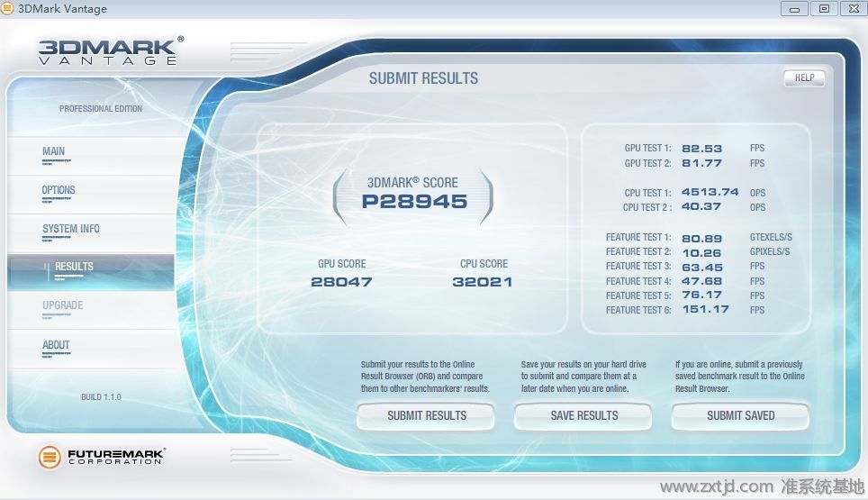Open the HELP button
The width and height of the screenshot is (868, 500).
(x=803, y=78)
